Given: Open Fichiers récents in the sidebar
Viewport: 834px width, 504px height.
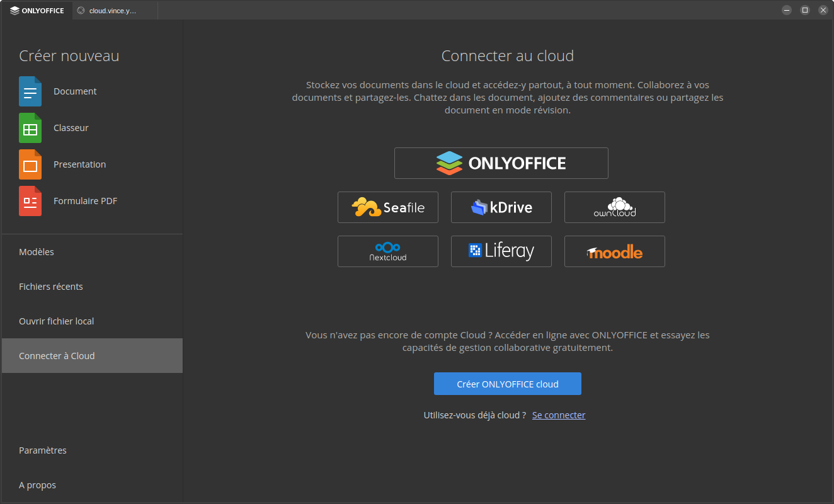Looking at the screenshot, I should click(x=51, y=287).
